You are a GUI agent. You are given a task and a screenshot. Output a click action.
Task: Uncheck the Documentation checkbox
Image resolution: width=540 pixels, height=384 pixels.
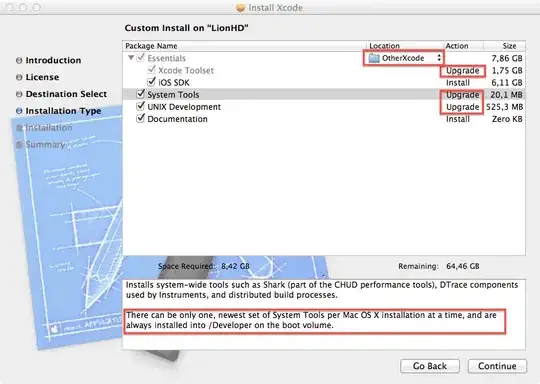[x=141, y=118]
